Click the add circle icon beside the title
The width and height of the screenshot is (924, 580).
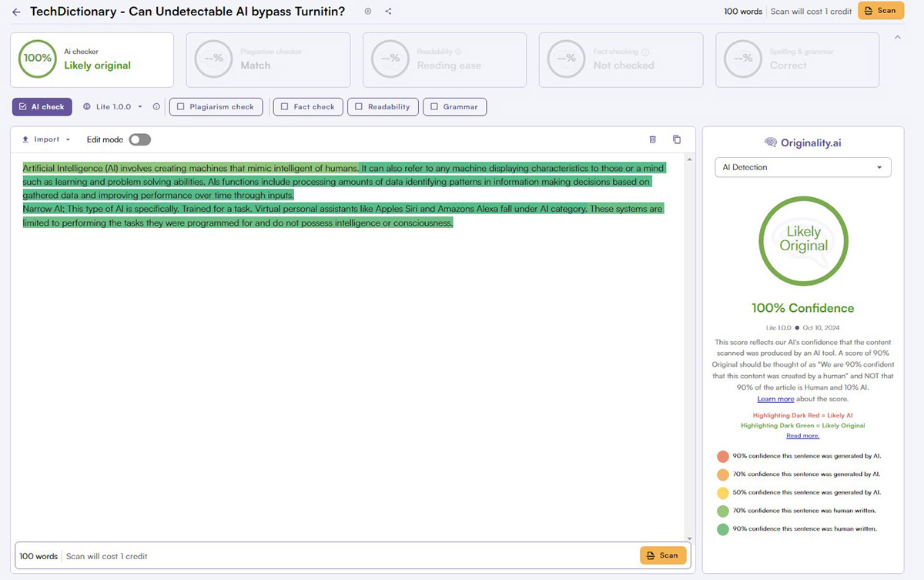coord(367,12)
